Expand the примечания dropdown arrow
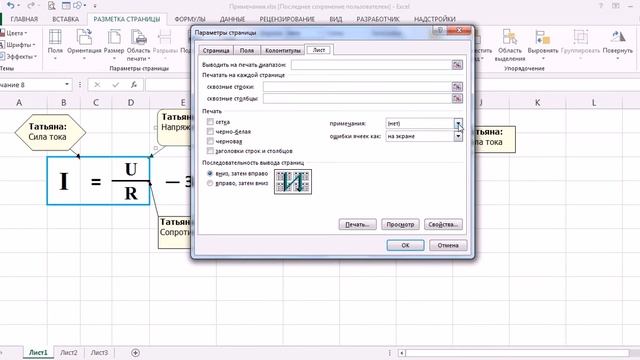 click(x=458, y=123)
